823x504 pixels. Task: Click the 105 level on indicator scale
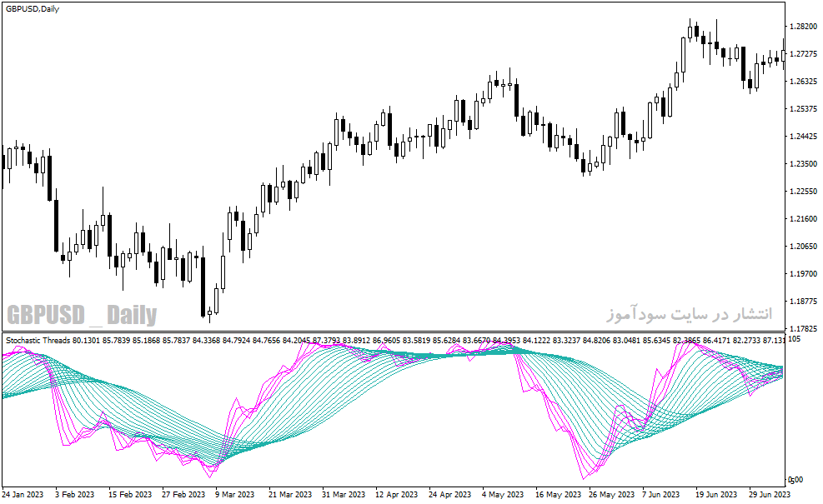794,339
